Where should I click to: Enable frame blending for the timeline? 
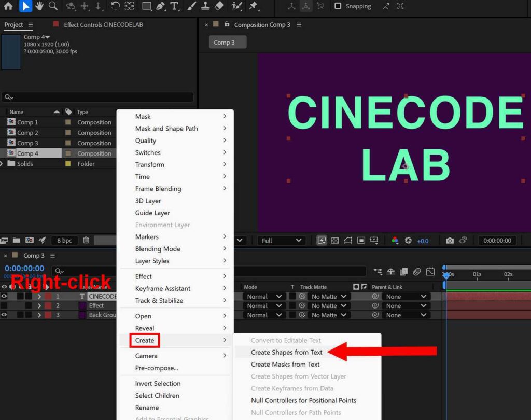404,271
